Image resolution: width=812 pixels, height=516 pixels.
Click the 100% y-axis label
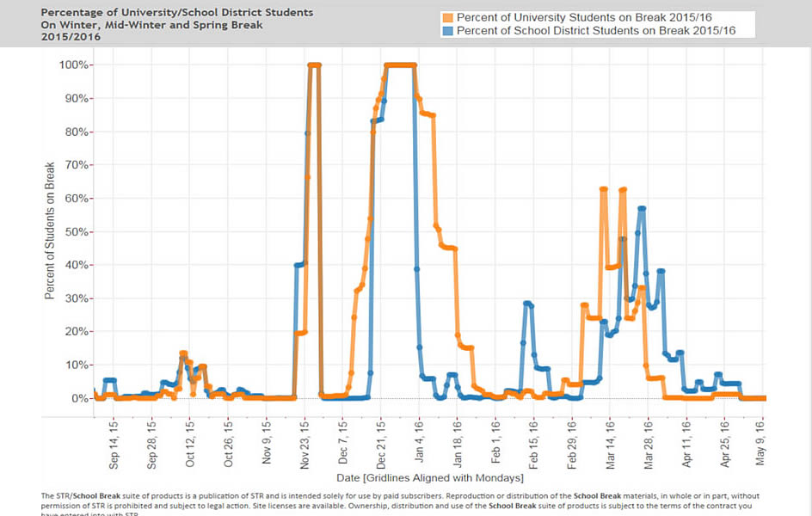(73, 64)
